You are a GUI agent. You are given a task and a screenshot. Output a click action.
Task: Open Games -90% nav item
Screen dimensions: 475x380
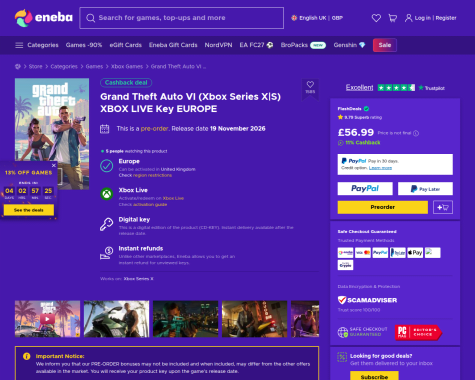point(84,45)
